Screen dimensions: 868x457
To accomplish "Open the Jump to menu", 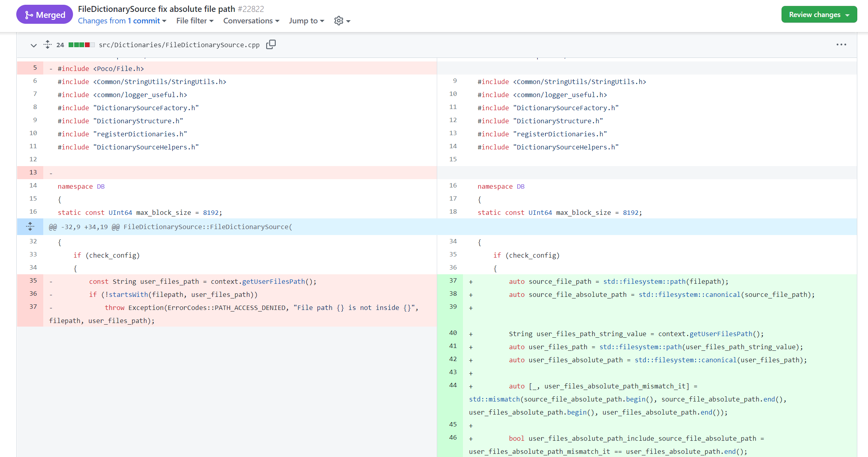I will point(306,21).
